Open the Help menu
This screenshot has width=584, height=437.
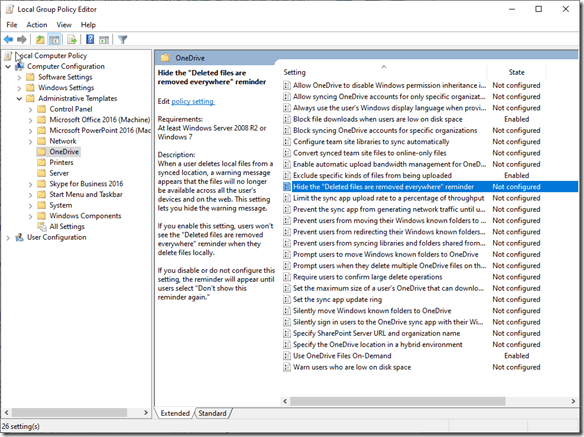88,25
